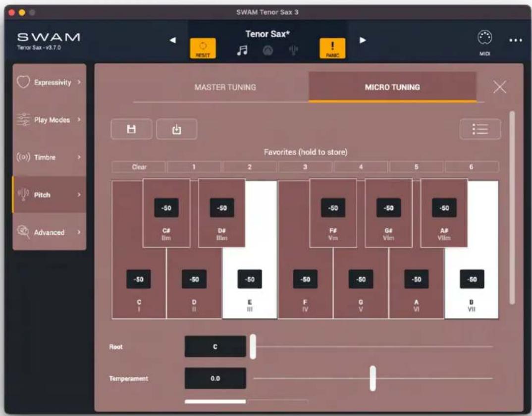Image resolution: width=532 pixels, height=416 pixels.
Task: Click the -50 value on B key
Action: coord(472,279)
